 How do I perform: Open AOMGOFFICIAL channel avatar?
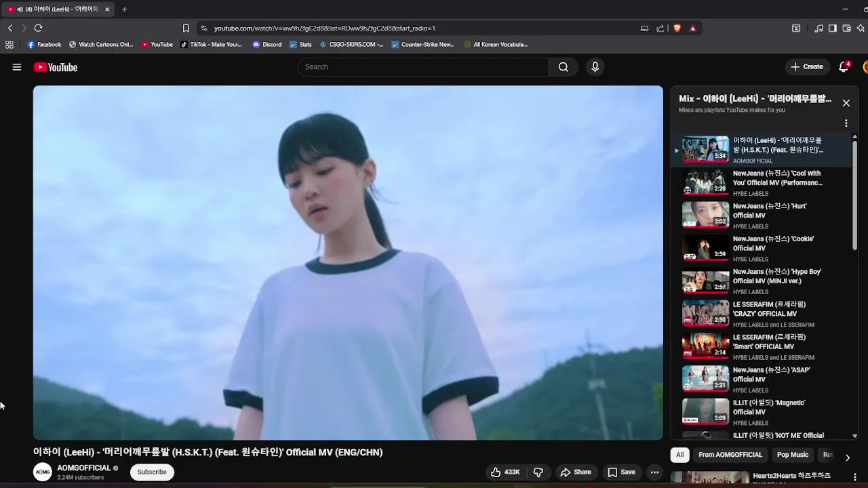point(43,472)
